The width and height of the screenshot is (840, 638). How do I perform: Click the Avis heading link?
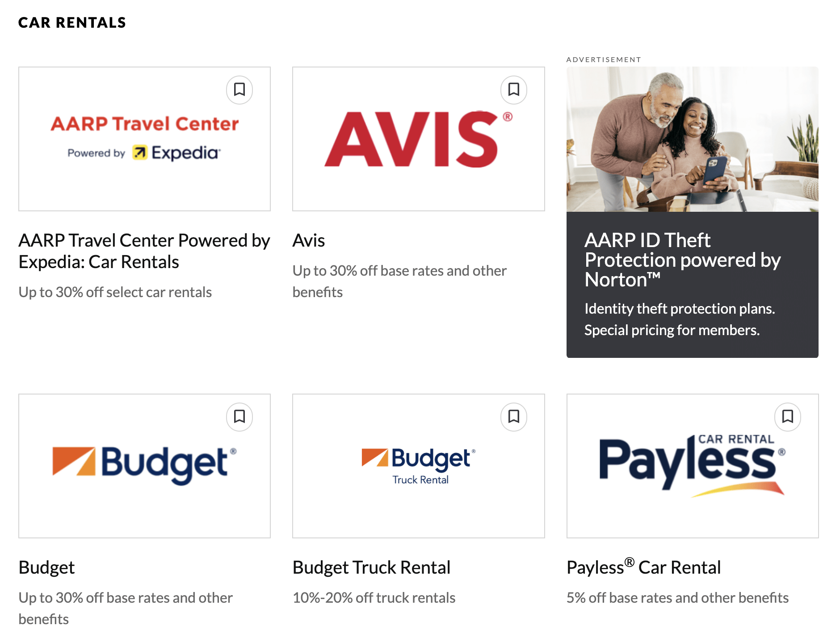[308, 240]
